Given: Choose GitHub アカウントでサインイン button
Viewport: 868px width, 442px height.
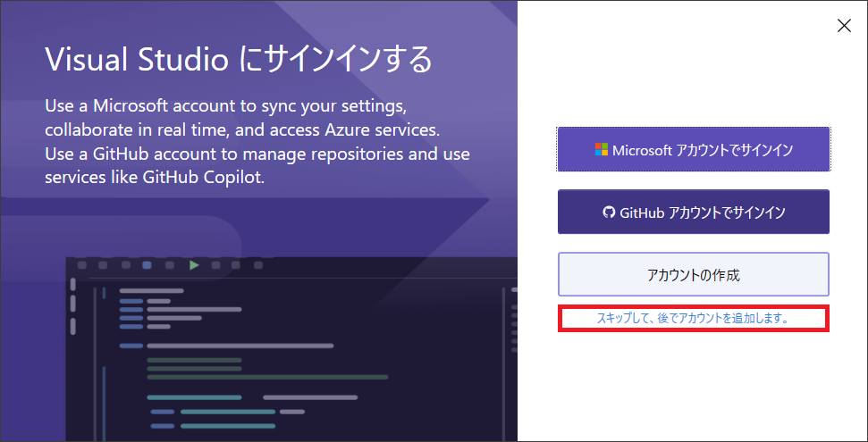Looking at the screenshot, I should pyautogui.click(x=693, y=212).
